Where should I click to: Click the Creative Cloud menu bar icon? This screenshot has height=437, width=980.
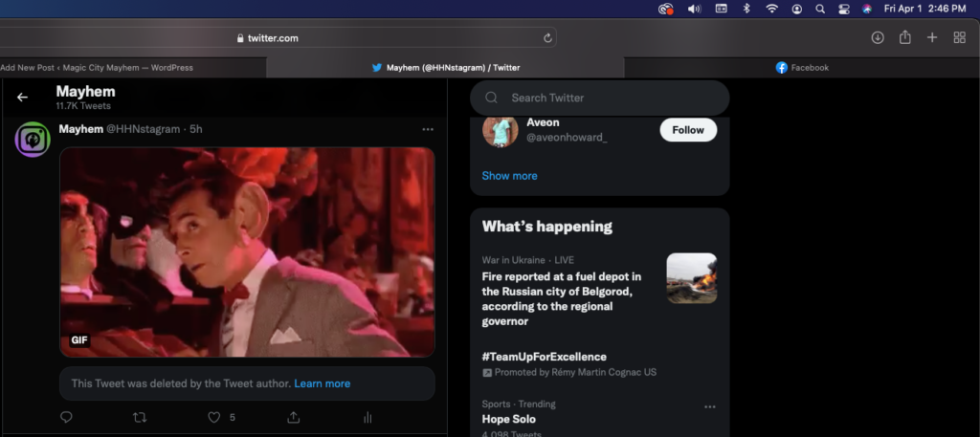665,9
